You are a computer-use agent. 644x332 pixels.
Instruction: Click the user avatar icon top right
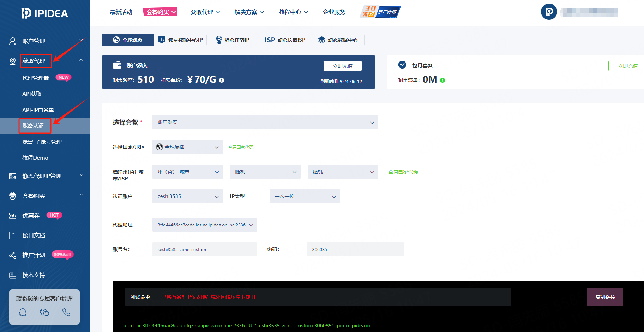(549, 12)
